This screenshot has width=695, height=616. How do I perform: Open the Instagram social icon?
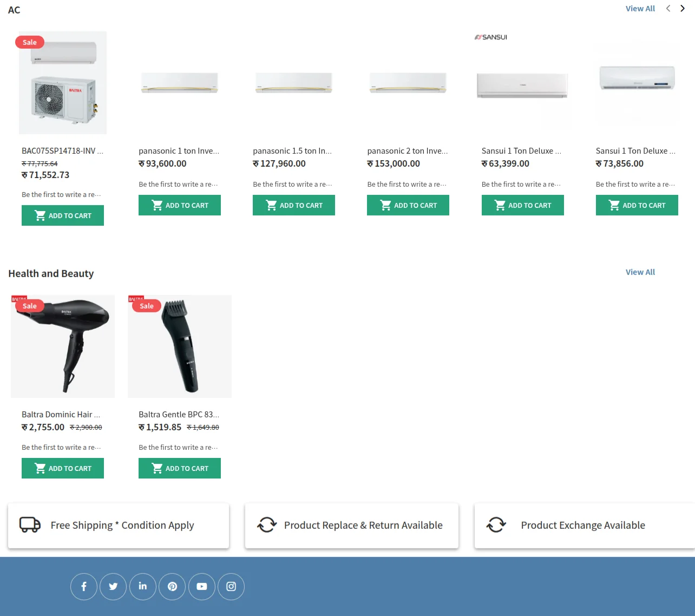pyautogui.click(x=231, y=586)
